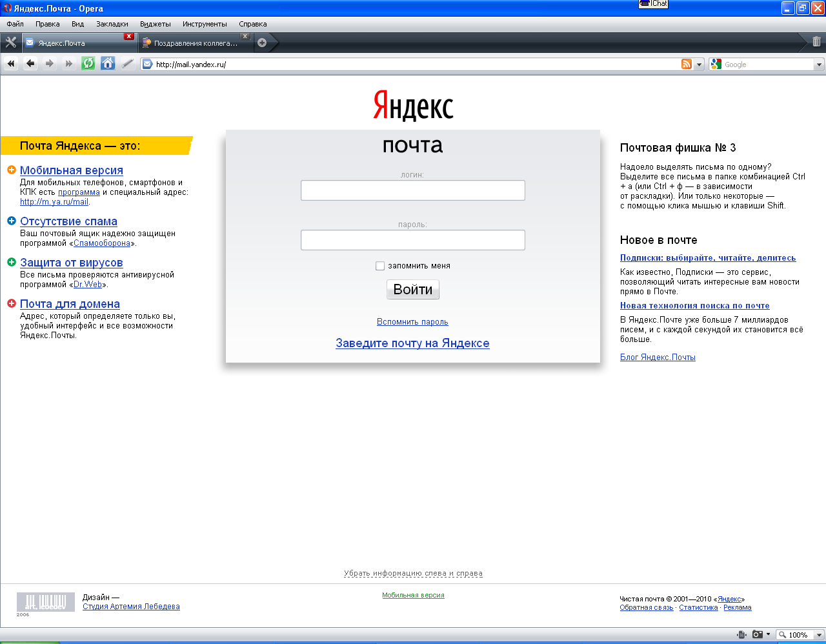Click the Forward arrow button
Screen dimensions: 826x644
pos(50,64)
